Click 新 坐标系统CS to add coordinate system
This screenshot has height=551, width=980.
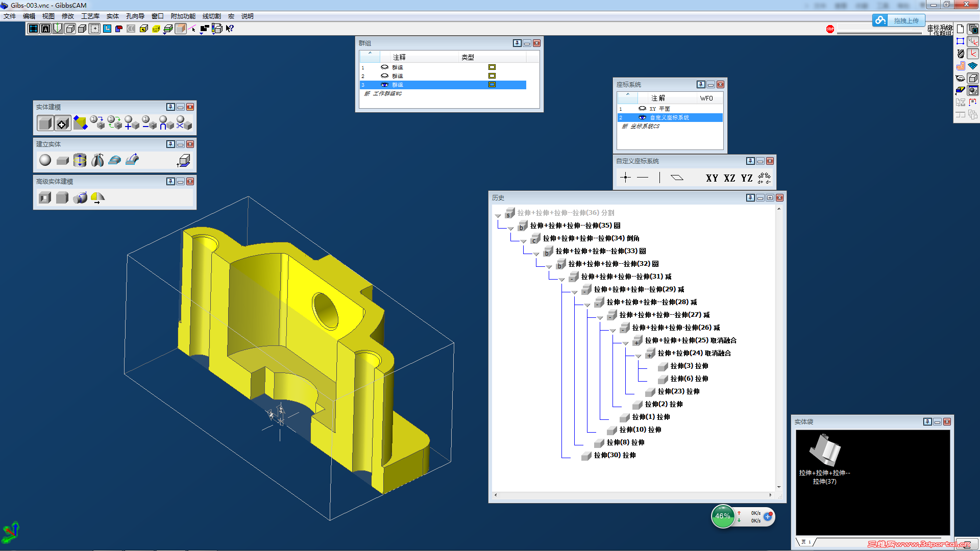pyautogui.click(x=641, y=126)
